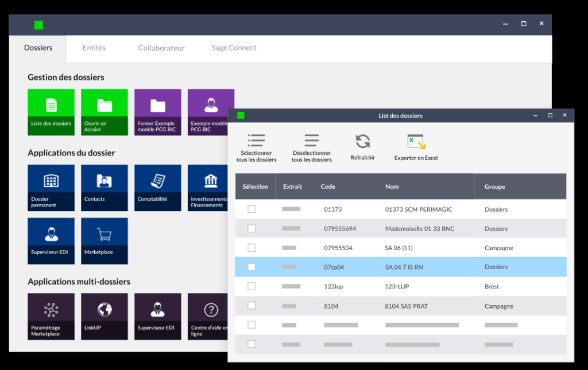This screenshot has height=370, width=588.
Task: Tick the checkbox for 123-LUP row
Action: 252,286
